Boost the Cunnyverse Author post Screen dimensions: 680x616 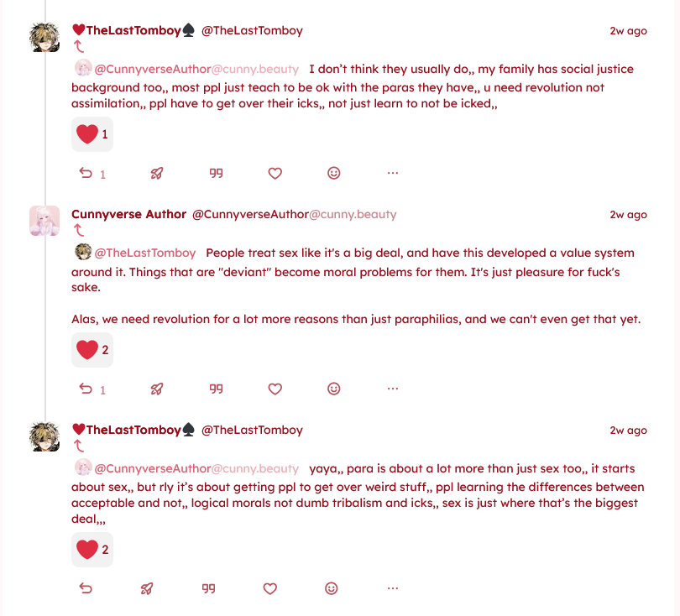pos(156,389)
